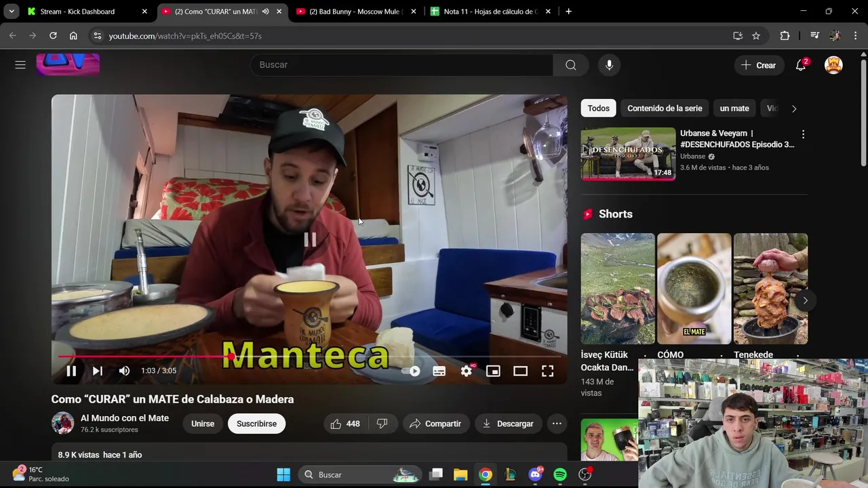Open options for the Urbanse & Veeyam video
This screenshot has height=488, width=868.
pyautogui.click(x=803, y=134)
